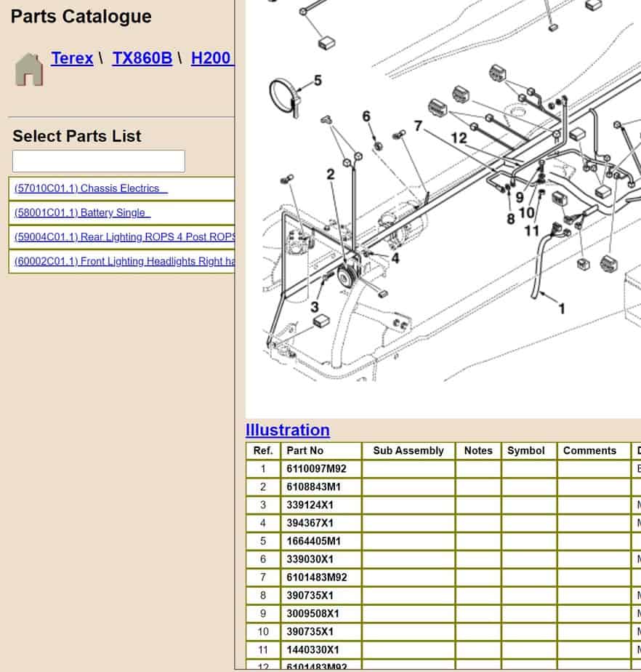Open Rear Lighting ROPS 4 Post list
Viewport: 641px width, 672px height.
pos(125,237)
